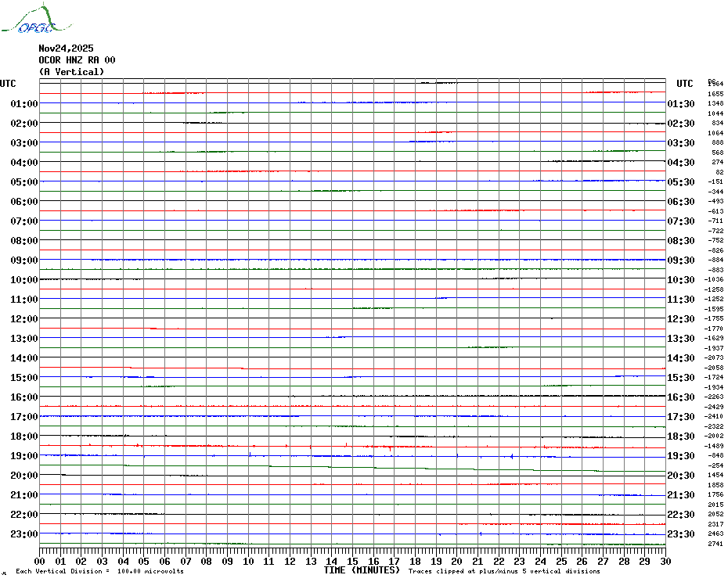Click the DC offset value -1489
The width and height of the screenshot is (728, 582).
click(714, 446)
